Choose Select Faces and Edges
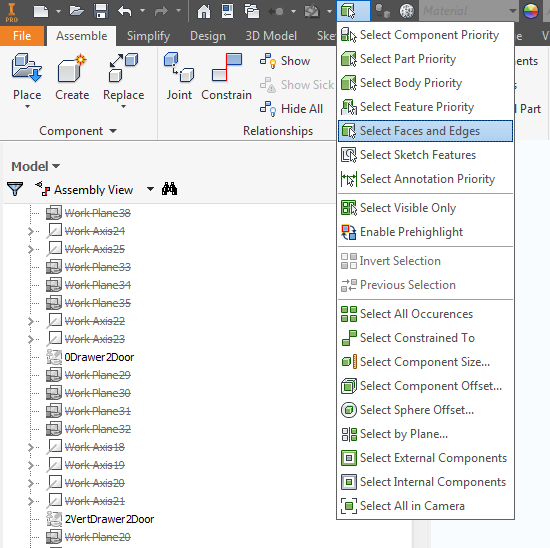Viewport: 550px width, 548px height. tap(425, 131)
